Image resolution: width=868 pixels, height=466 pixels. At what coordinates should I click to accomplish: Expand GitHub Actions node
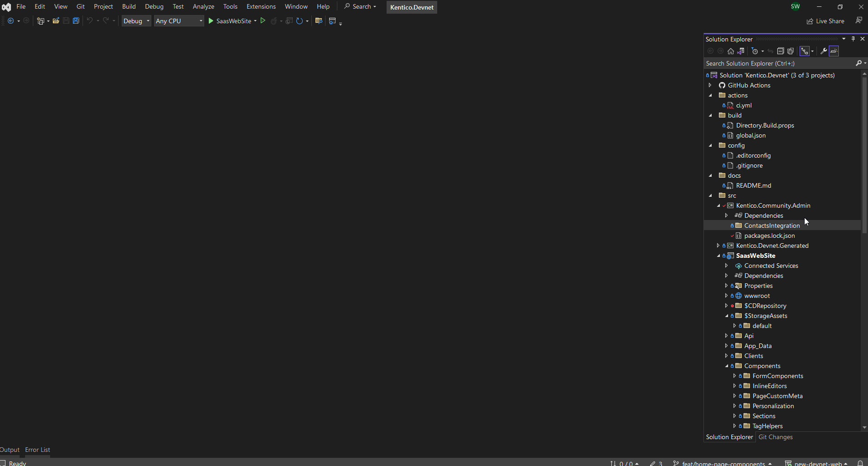710,85
